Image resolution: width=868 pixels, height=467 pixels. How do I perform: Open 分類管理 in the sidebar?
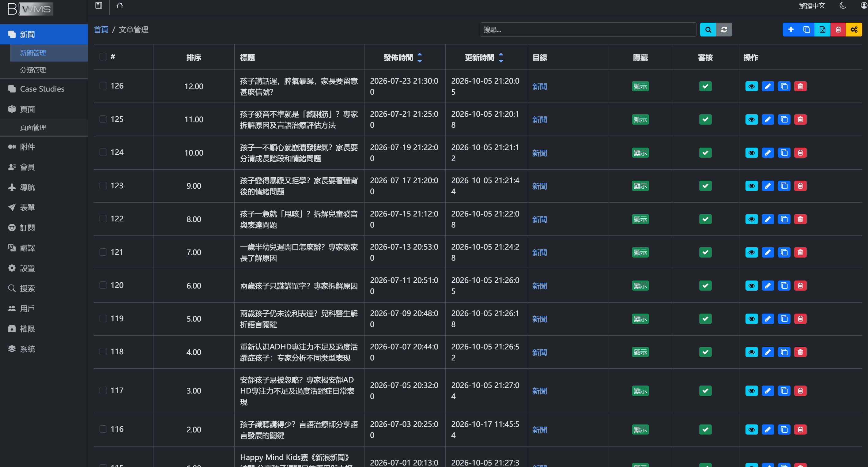[49, 70]
